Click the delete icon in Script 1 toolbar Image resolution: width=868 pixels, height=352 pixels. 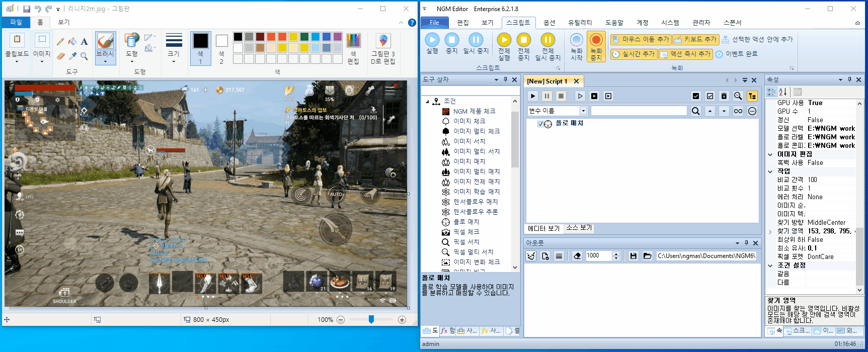click(x=724, y=96)
